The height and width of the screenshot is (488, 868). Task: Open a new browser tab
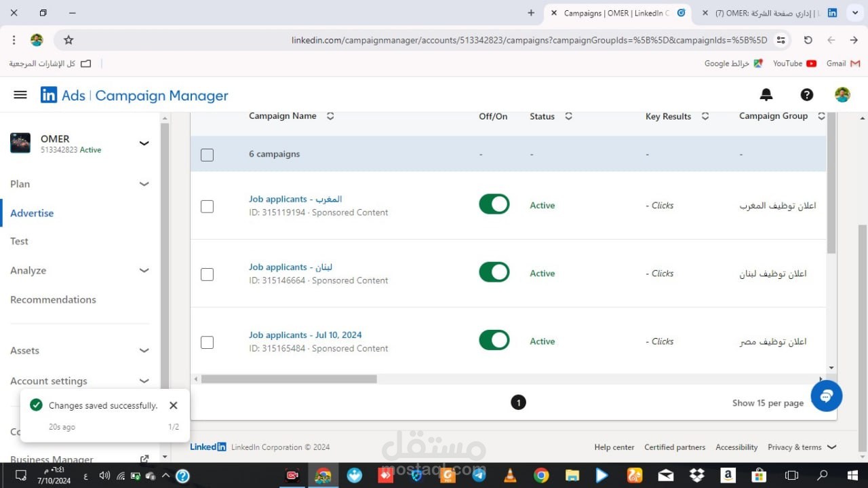coord(531,13)
